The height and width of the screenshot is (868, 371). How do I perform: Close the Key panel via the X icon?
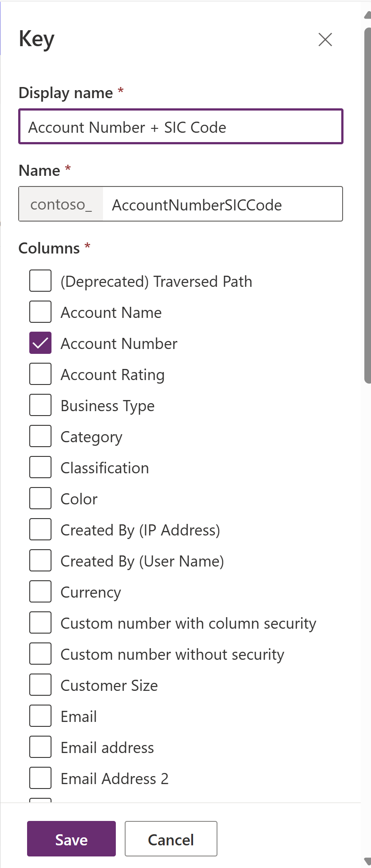325,40
